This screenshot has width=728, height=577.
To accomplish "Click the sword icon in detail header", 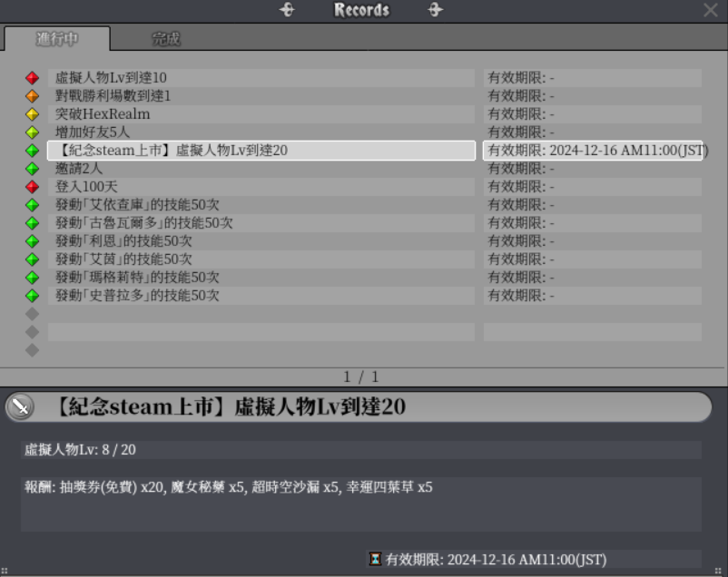I will pyautogui.click(x=20, y=407).
